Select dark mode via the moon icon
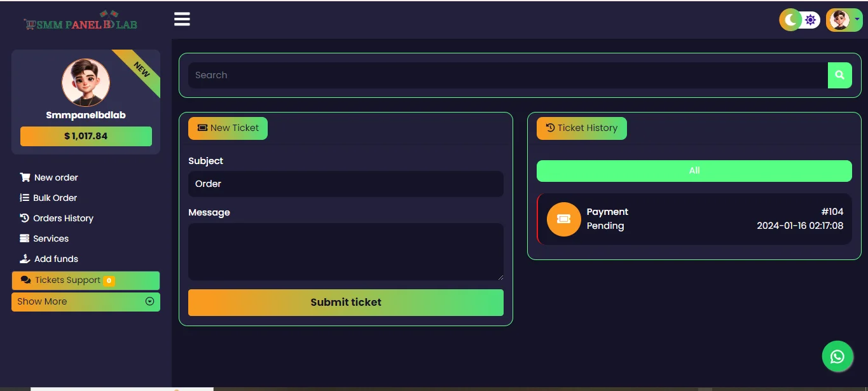 coord(790,20)
